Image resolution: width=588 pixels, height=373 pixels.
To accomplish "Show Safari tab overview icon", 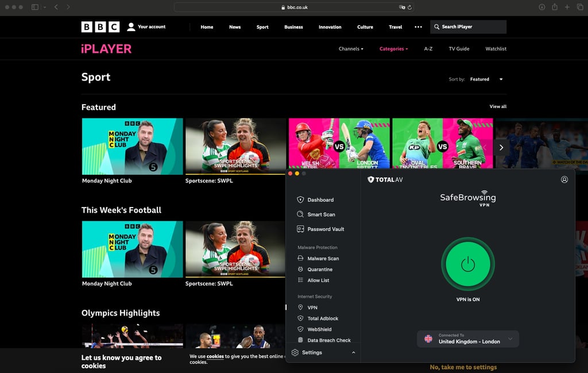I will (x=580, y=7).
